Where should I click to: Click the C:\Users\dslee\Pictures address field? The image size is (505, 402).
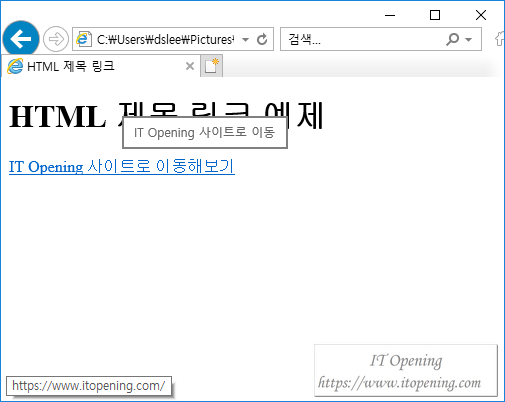click(166, 39)
